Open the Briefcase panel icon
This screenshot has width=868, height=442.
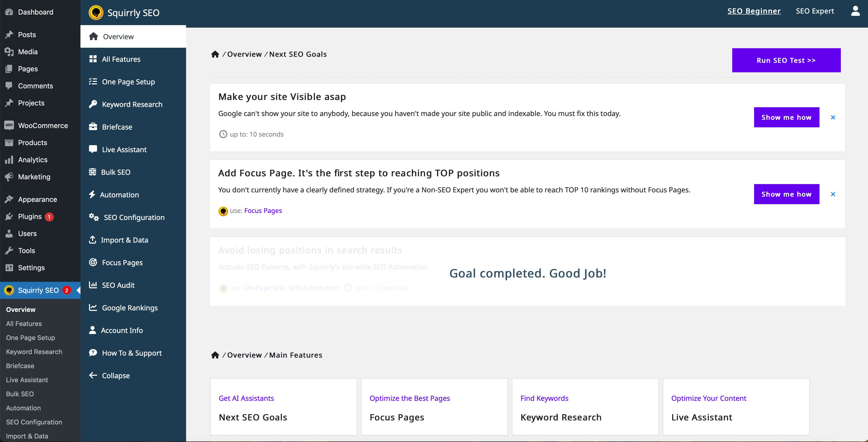pos(93,127)
